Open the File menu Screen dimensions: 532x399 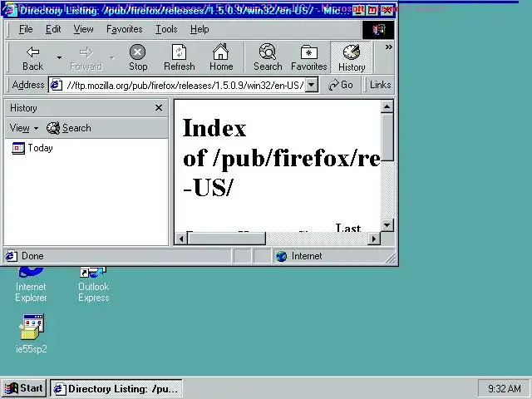tap(26, 29)
